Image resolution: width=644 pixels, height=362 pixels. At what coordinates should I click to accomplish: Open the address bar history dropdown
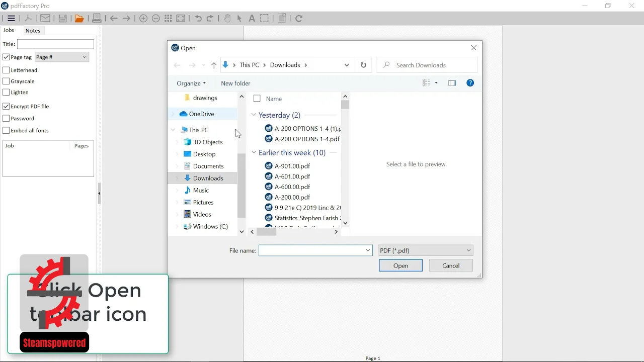(x=347, y=65)
